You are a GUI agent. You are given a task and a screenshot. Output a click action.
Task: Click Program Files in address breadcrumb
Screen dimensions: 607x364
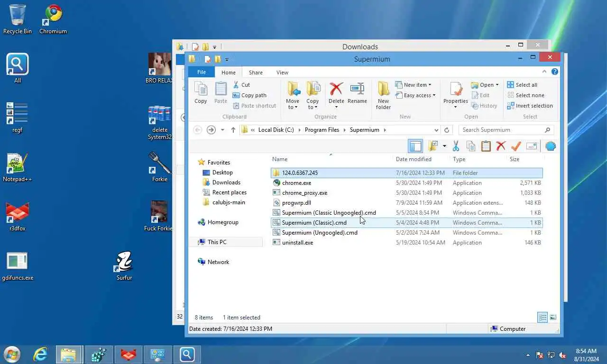coord(322,130)
